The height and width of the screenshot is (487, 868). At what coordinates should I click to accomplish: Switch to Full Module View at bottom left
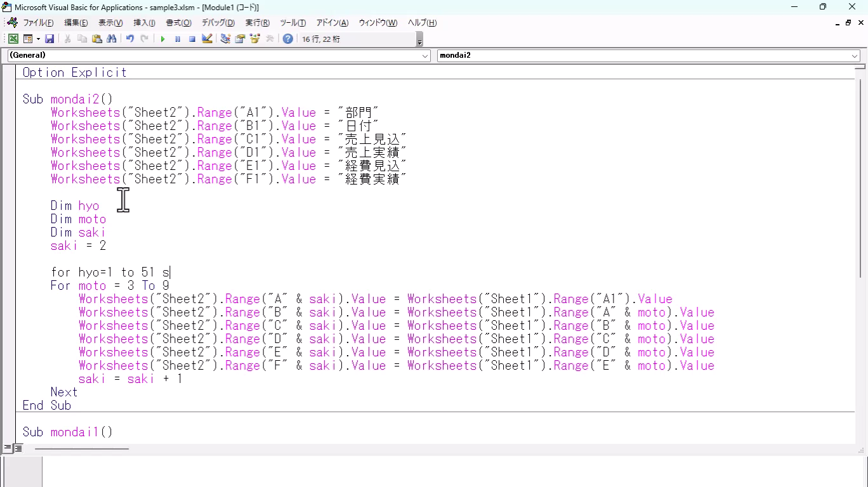coord(18,448)
